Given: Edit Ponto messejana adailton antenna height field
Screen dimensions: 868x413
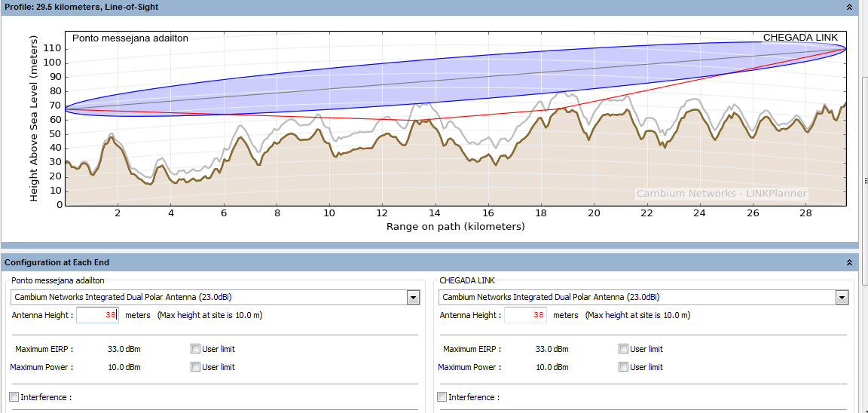Looking at the screenshot, I should tap(97, 315).
